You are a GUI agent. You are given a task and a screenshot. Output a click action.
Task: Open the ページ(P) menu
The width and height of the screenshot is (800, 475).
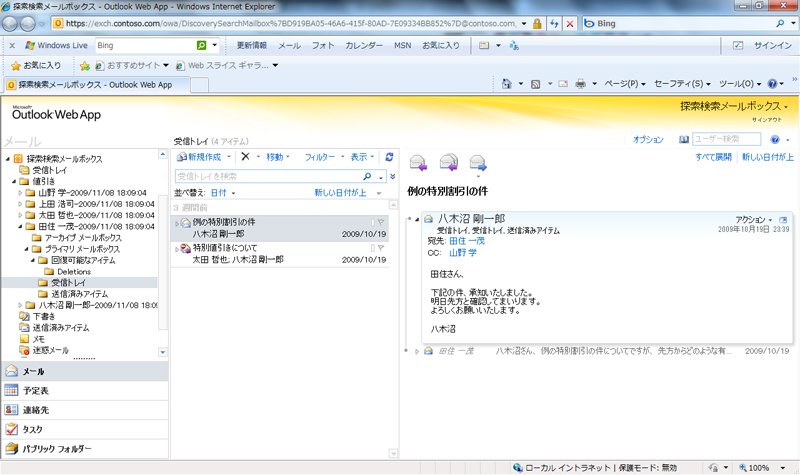pos(625,84)
